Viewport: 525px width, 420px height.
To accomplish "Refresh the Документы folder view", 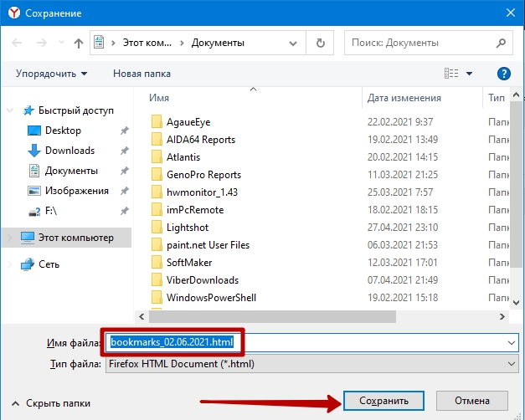I will 321,43.
